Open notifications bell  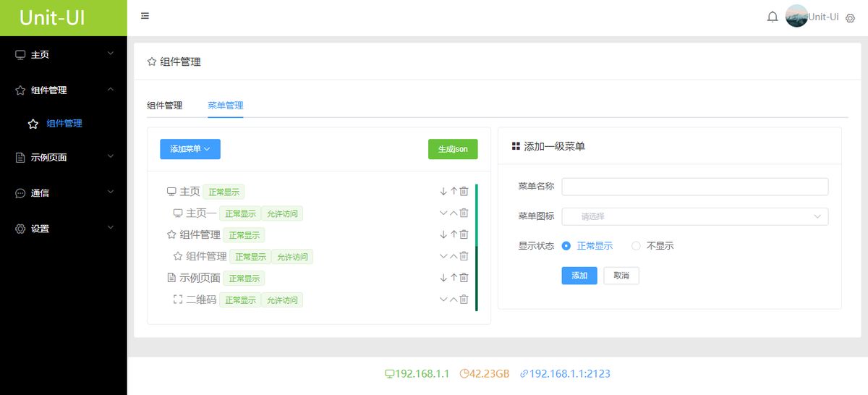(773, 17)
